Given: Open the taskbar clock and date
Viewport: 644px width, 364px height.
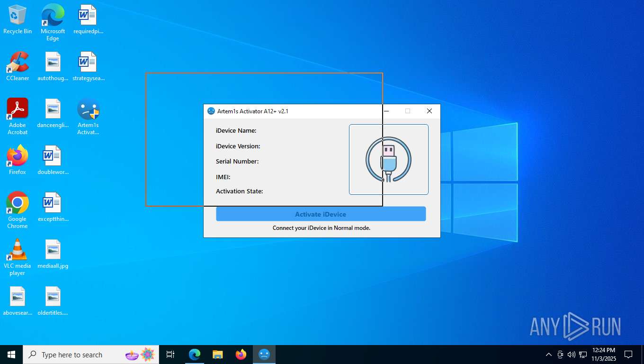Looking at the screenshot, I should tap(603, 355).
